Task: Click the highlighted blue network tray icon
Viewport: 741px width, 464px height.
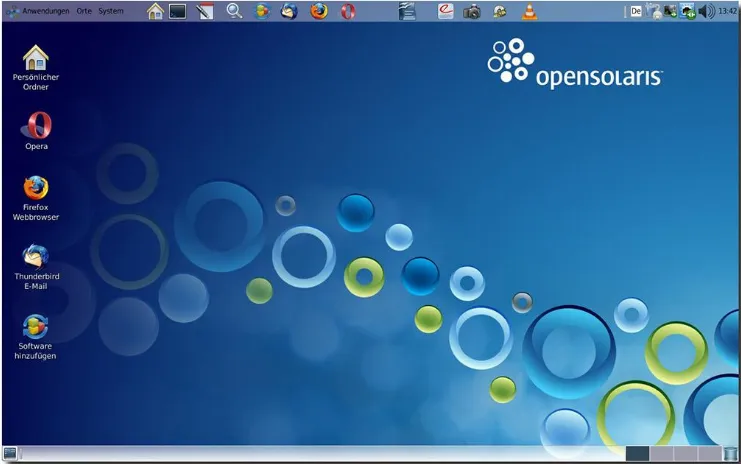Action: pyautogui.click(x=687, y=11)
